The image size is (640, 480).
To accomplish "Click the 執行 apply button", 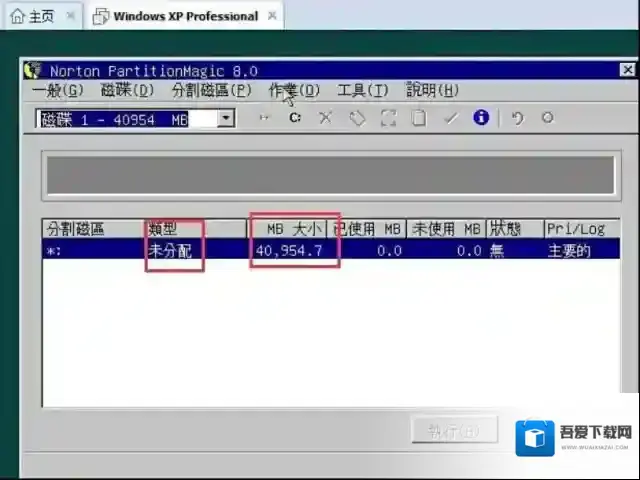I will coord(454,430).
